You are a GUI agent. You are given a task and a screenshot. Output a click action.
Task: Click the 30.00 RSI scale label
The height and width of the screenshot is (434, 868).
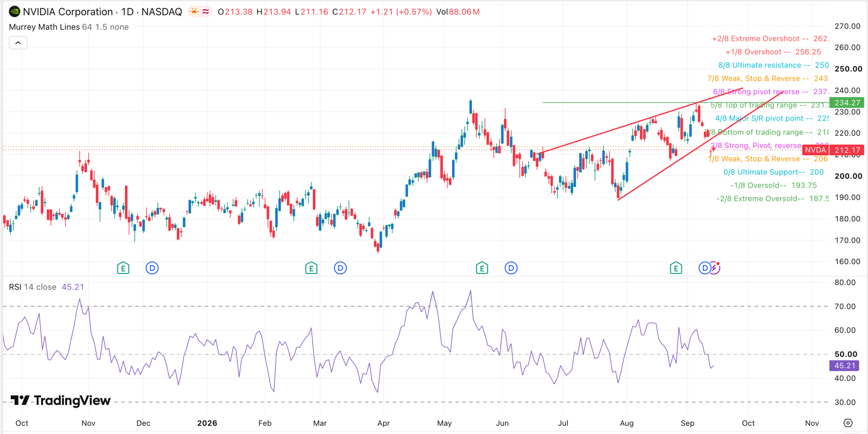[x=845, y=402]
